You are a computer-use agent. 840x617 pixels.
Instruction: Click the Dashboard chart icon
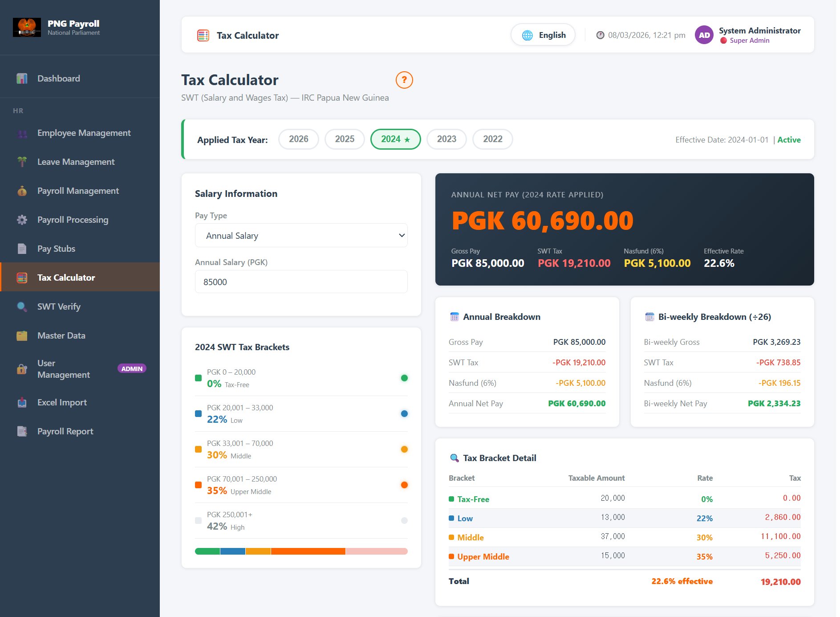[22, 78]
